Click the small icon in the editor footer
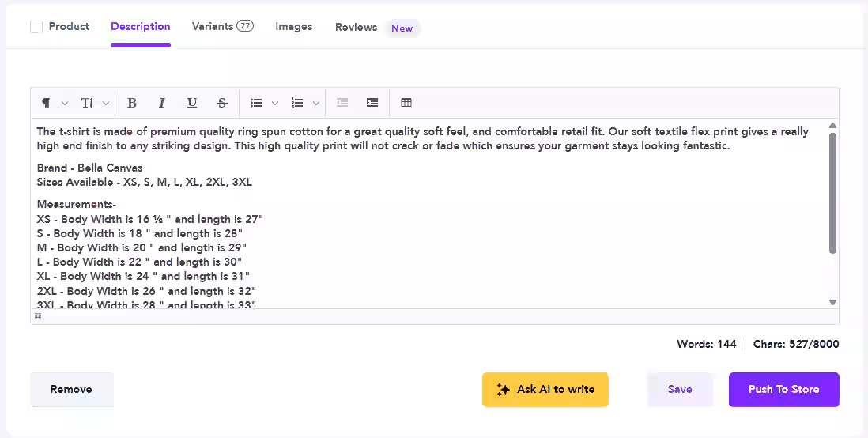Viewport: 868px width, 438px height. (38, 316)
